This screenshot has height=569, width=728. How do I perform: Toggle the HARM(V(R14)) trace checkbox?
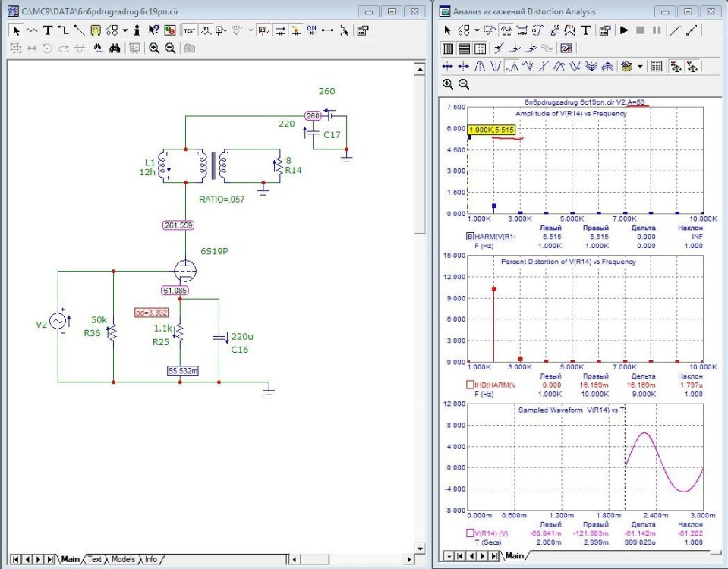pos(471,237)
